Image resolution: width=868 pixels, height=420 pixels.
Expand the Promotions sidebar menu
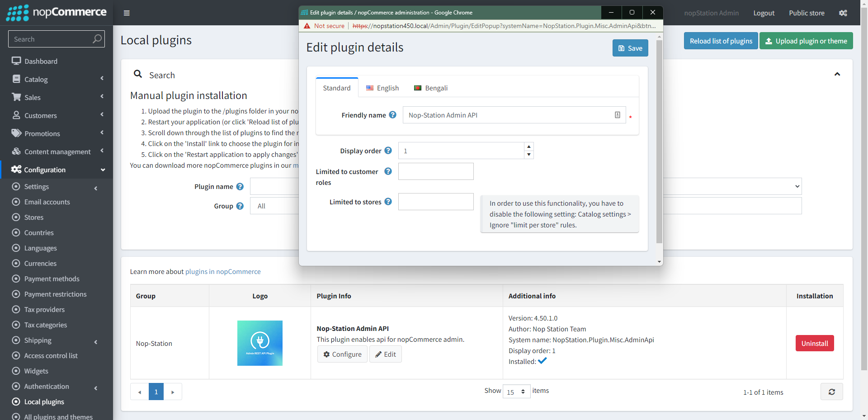point(57,133)
